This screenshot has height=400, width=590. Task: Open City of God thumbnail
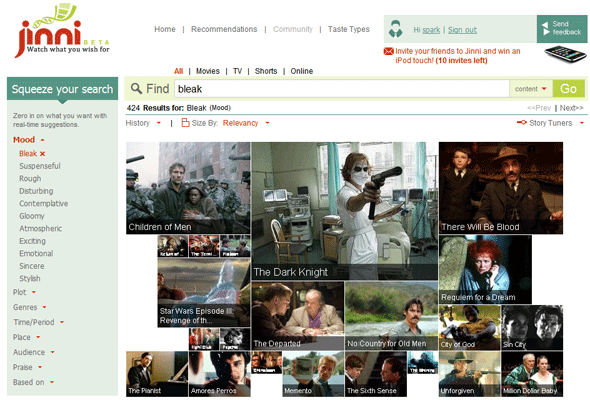tap(470, 327)
